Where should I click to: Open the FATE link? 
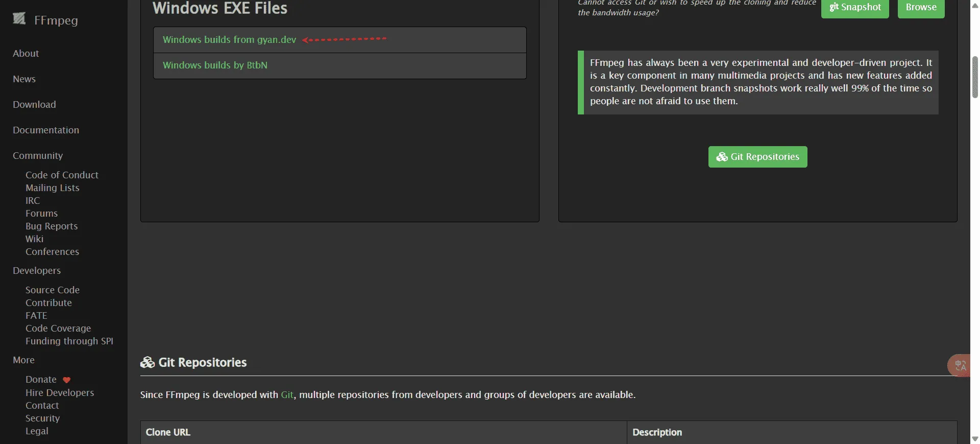pos(36,315)
